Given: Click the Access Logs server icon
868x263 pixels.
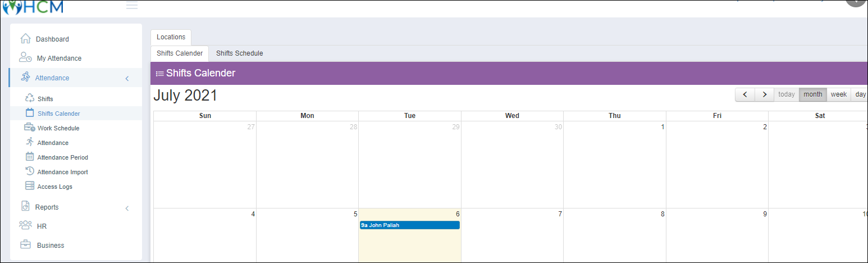Looking at the screenshot, I should tap(30, 186).
